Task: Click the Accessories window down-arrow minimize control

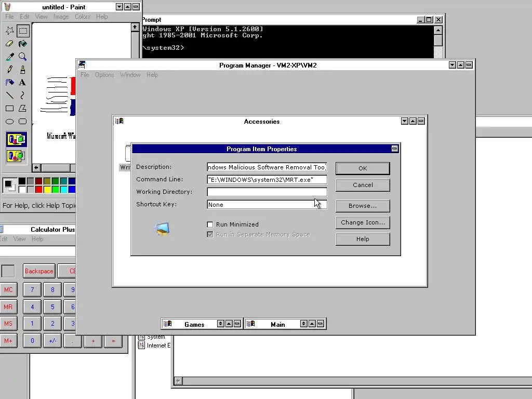Action: 404,121
